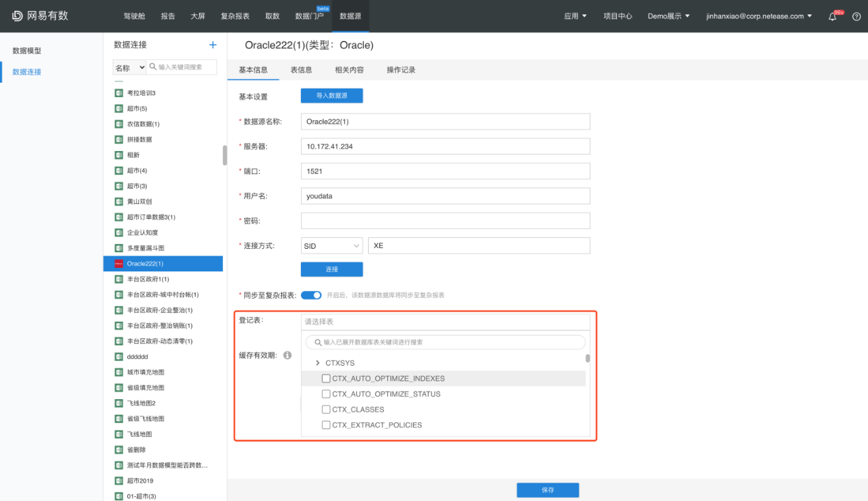The image size is (868, 501).
Task: Click the Excel icon beside 省级填充地图
Action: click(x=118, y=388)
